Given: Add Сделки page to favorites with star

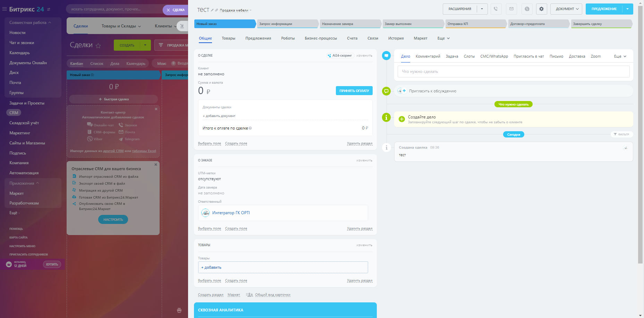Looking at the screenshot, I should (98, 45).
